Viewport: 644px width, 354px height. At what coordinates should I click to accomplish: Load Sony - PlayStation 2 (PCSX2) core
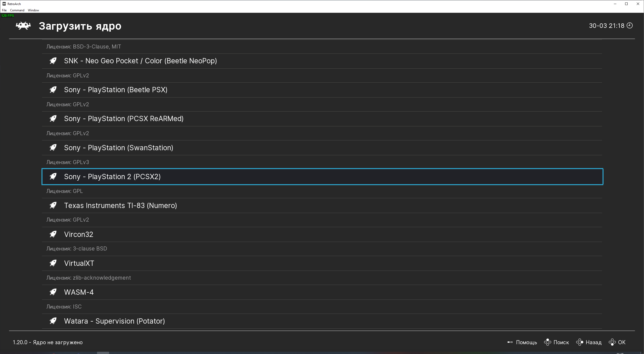coord(322,177)
